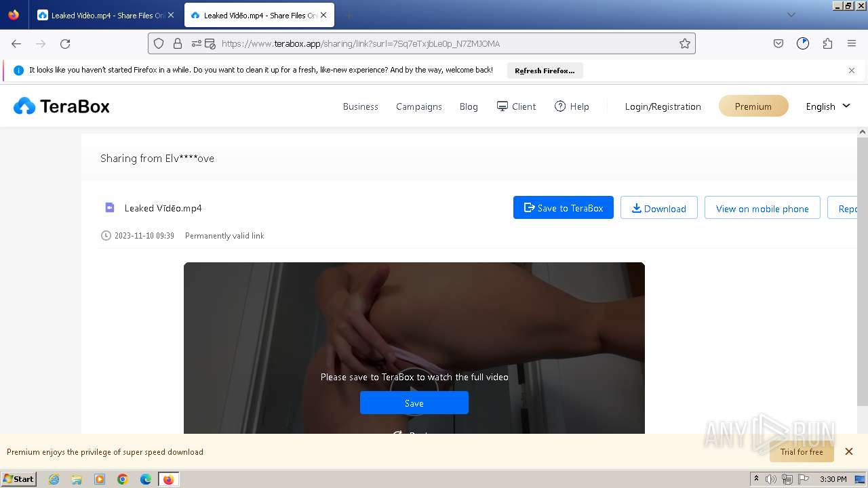Image resolution: width=868 pixels, height=488 pixels.
Task: Open the Windows Start menu
Action: click(19, 479)
